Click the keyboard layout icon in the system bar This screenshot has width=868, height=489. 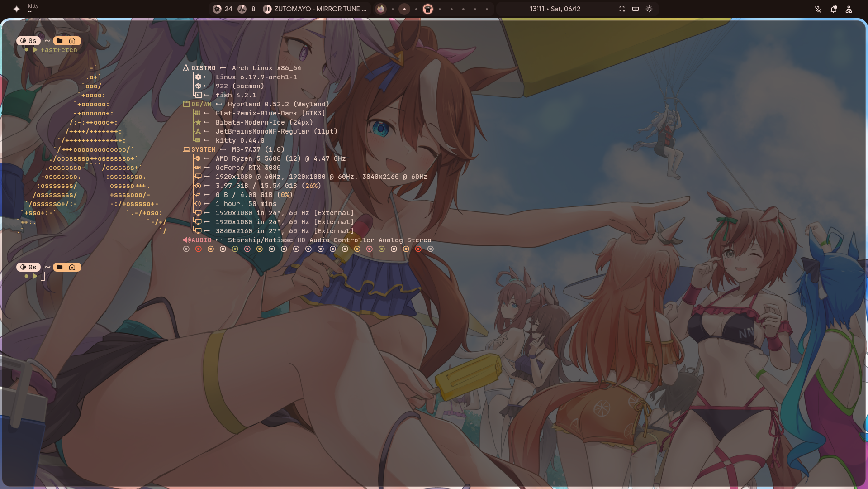pyautogui.click(x=635, y=9)
